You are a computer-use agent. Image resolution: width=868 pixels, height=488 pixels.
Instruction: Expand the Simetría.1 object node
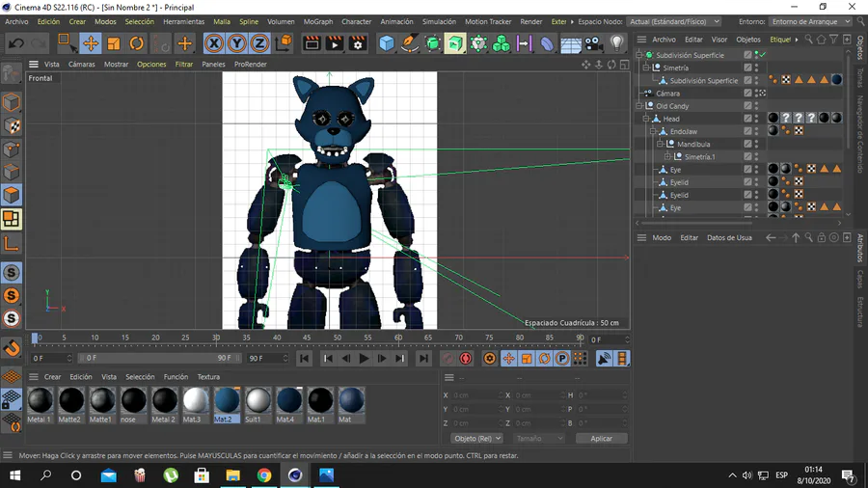[x=667, y=156]
